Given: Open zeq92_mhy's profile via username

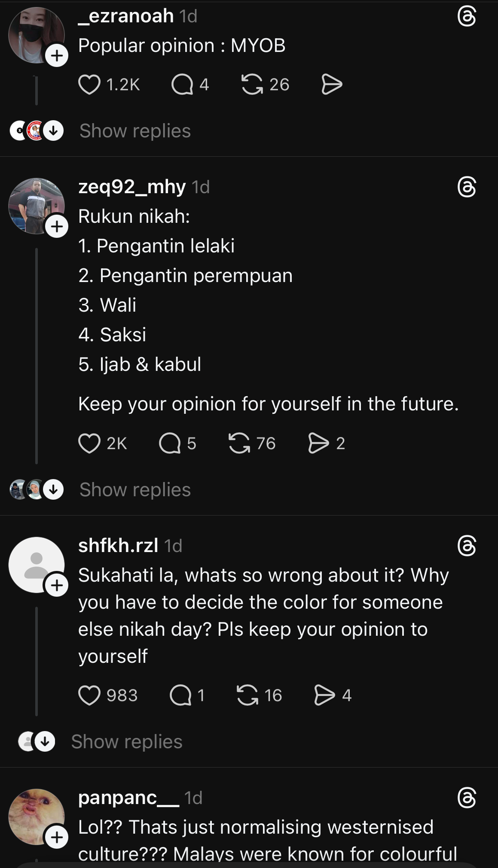Looking at the screenshot, I should pyautogui.click(x=132, y=187).
